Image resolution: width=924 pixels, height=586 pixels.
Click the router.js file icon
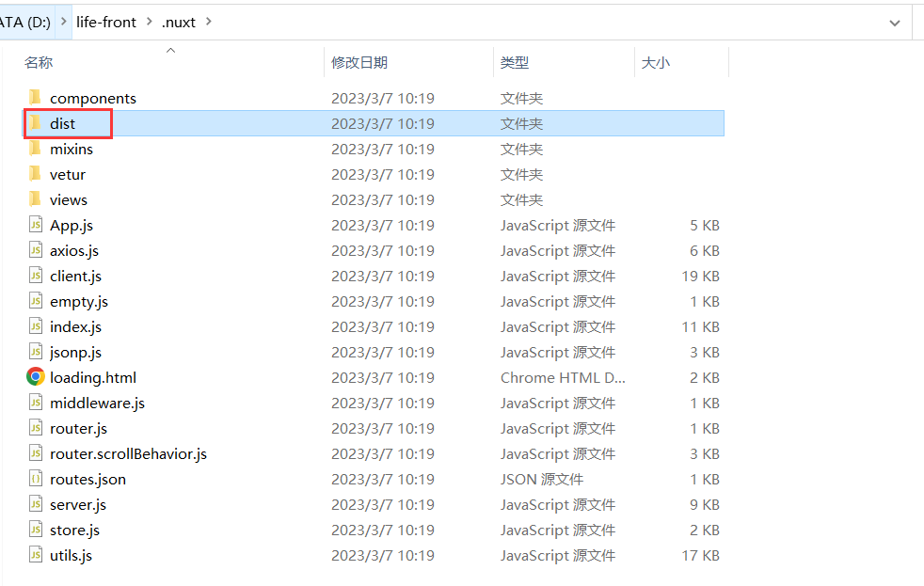(36, 428)
